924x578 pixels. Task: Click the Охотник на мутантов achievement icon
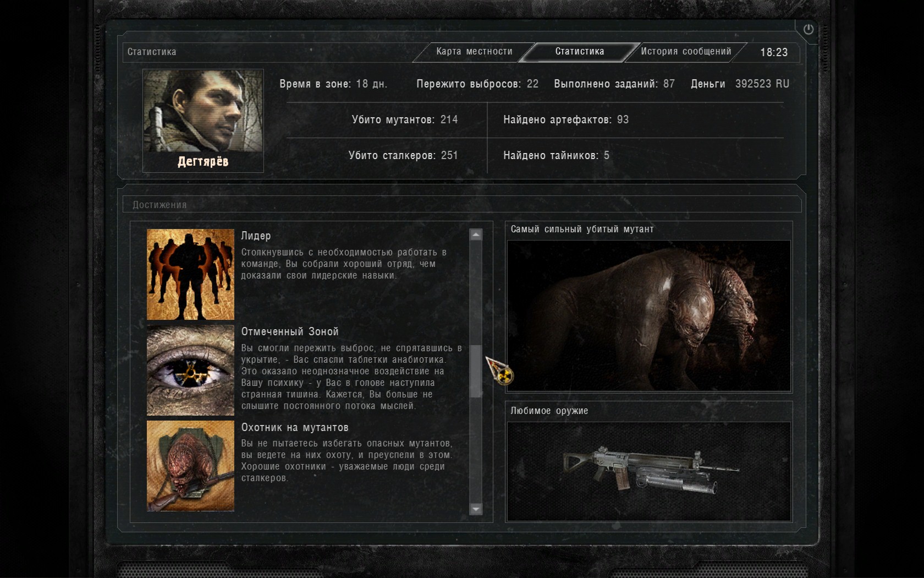coord(190,466)
